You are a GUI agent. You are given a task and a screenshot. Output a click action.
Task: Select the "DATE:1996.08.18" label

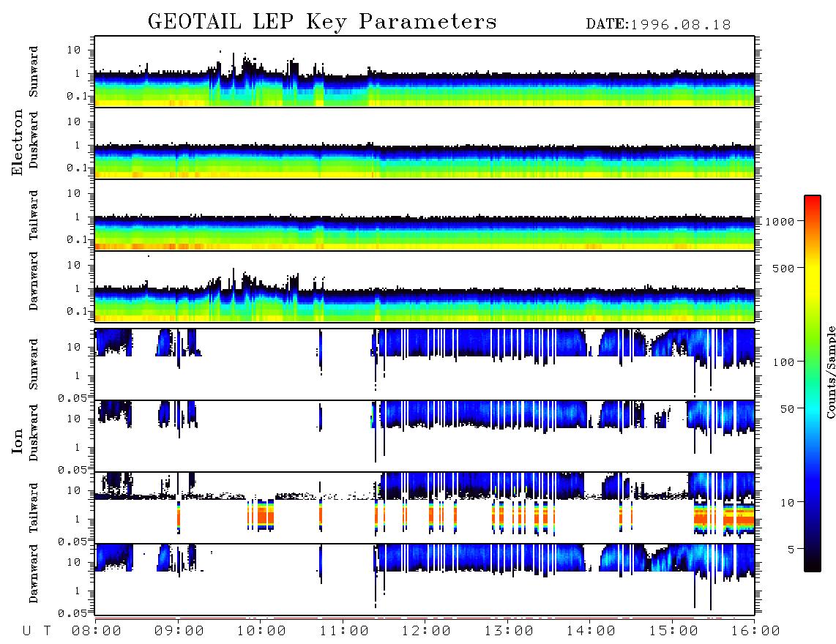click(658, 25)
